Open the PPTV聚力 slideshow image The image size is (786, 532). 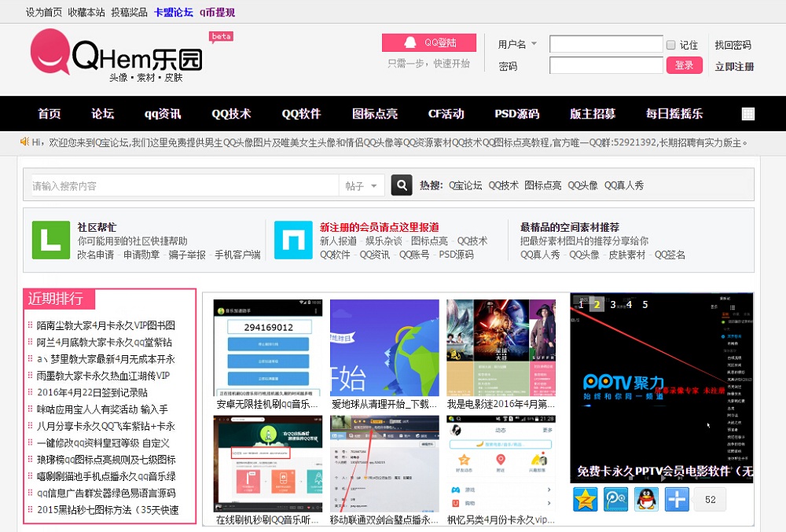662,388
